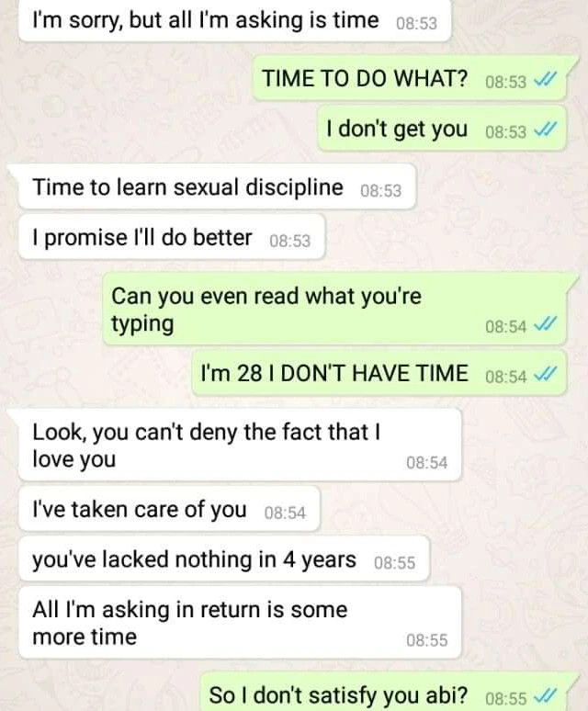
Task: Tap the All I'm asking in return message
Action: [x=240, y=623]
